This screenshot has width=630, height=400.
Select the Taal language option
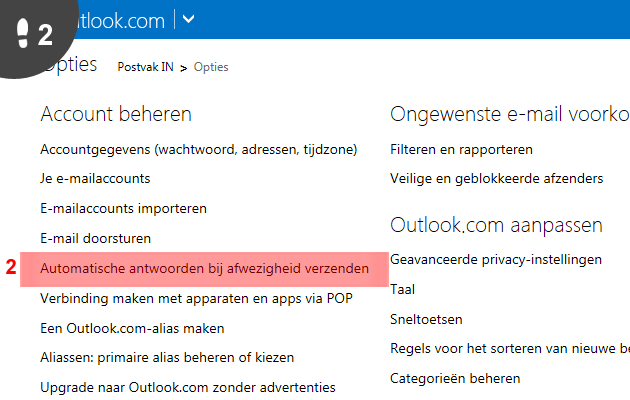point(403,289)
